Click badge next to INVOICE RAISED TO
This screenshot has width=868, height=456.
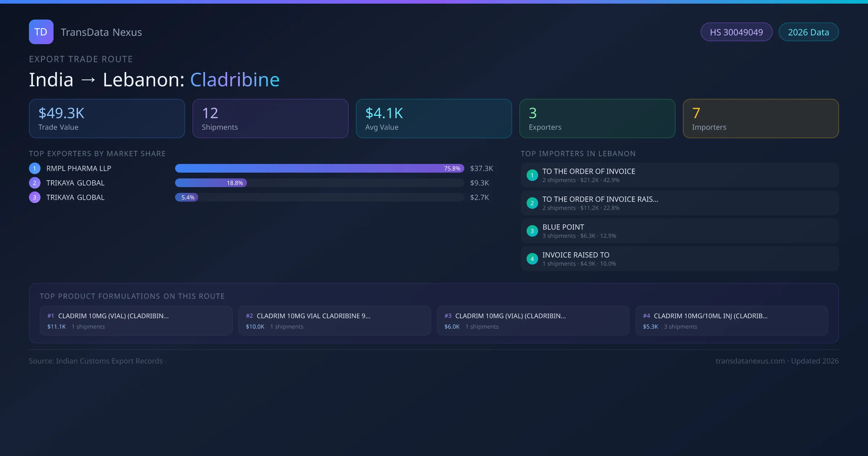click(532, 259)
